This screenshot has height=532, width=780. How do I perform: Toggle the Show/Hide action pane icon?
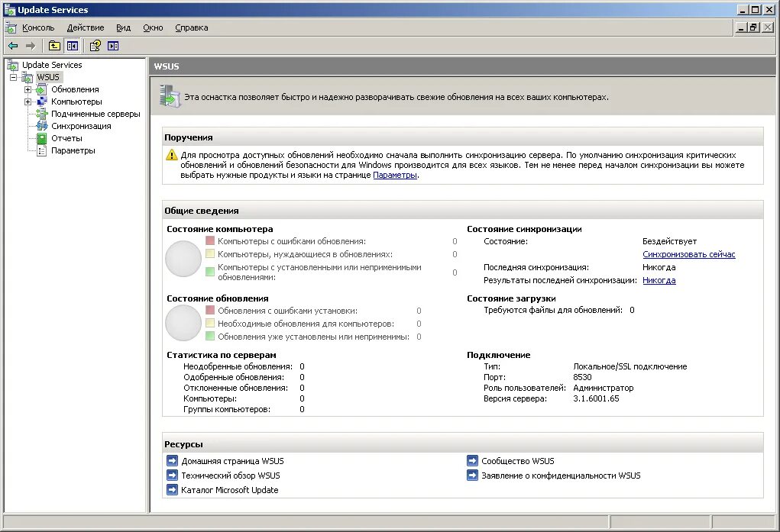click(113, 46)
